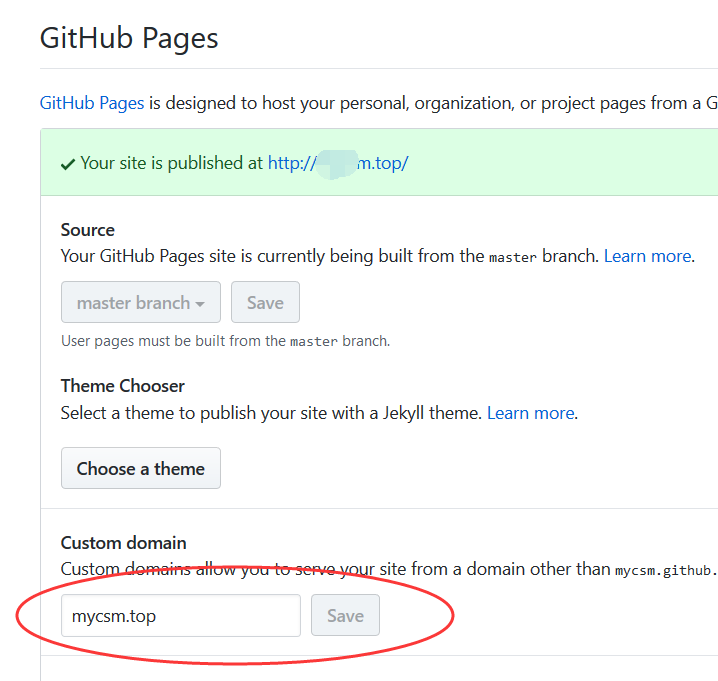Screen dimensions: 718x681
Task: Click the Custom domain heading
Action: [124, 543]
